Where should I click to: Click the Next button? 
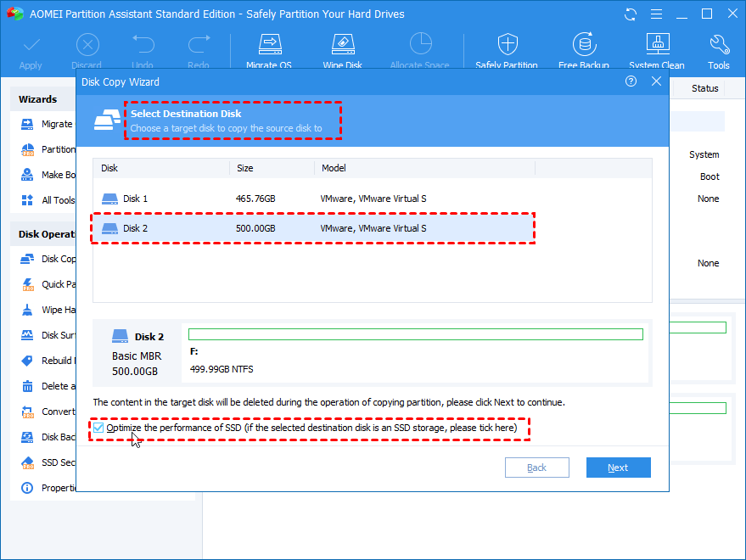click(618, 468)
